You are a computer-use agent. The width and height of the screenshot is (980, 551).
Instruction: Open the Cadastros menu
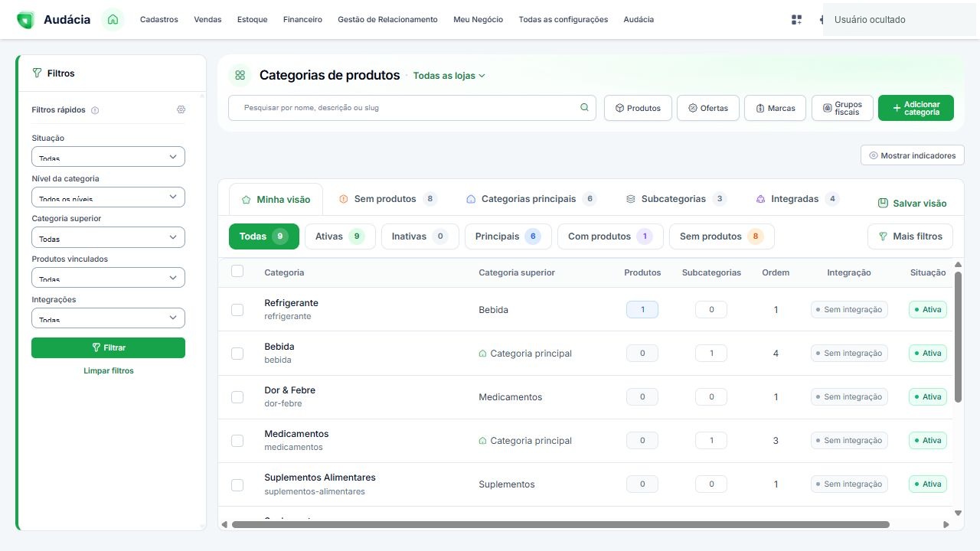click(x=159, y=20)
